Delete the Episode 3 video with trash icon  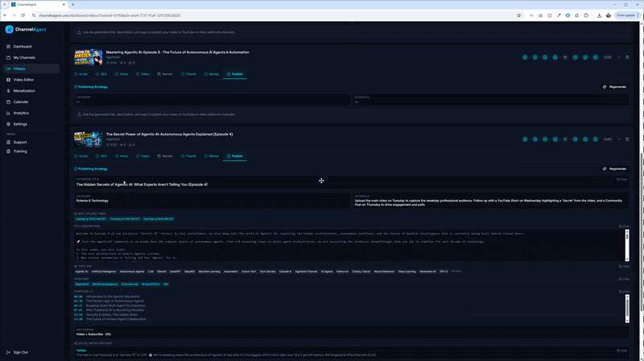628,57
